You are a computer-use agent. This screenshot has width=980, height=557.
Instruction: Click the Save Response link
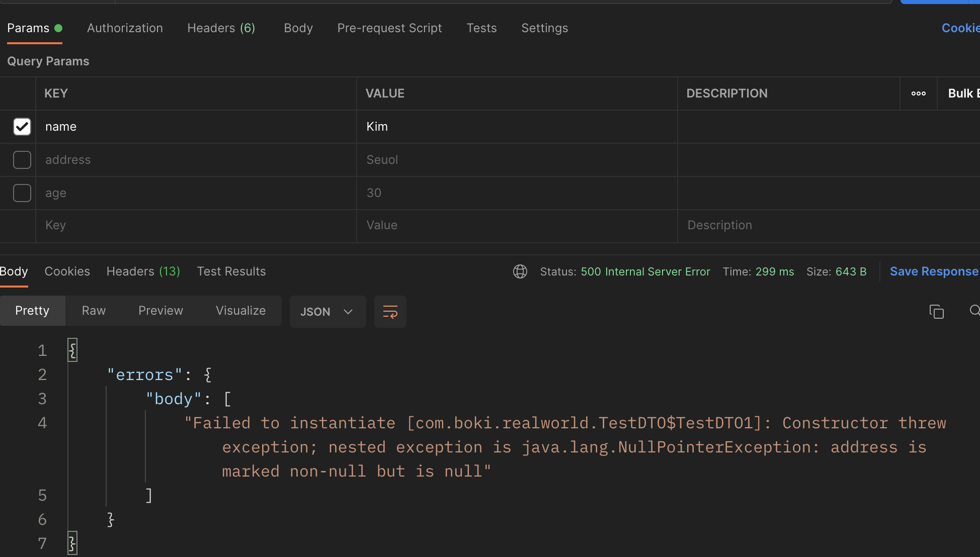tap(934, 271)
